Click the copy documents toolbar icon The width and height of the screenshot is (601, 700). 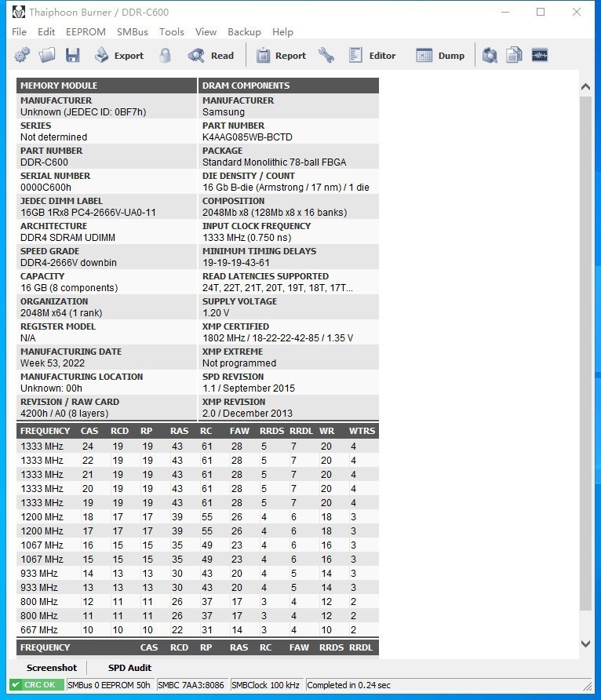tap(514, 56)
